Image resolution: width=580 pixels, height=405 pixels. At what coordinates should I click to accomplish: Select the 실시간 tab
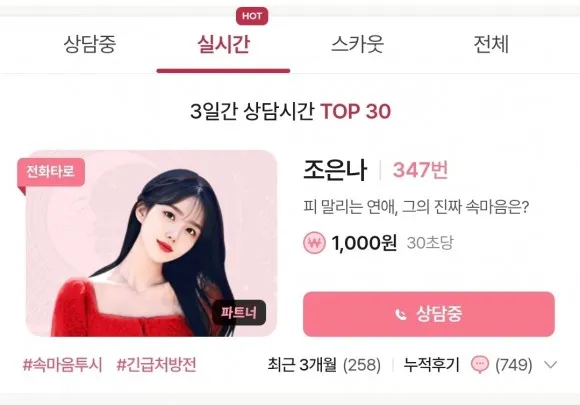pos(223,44)
